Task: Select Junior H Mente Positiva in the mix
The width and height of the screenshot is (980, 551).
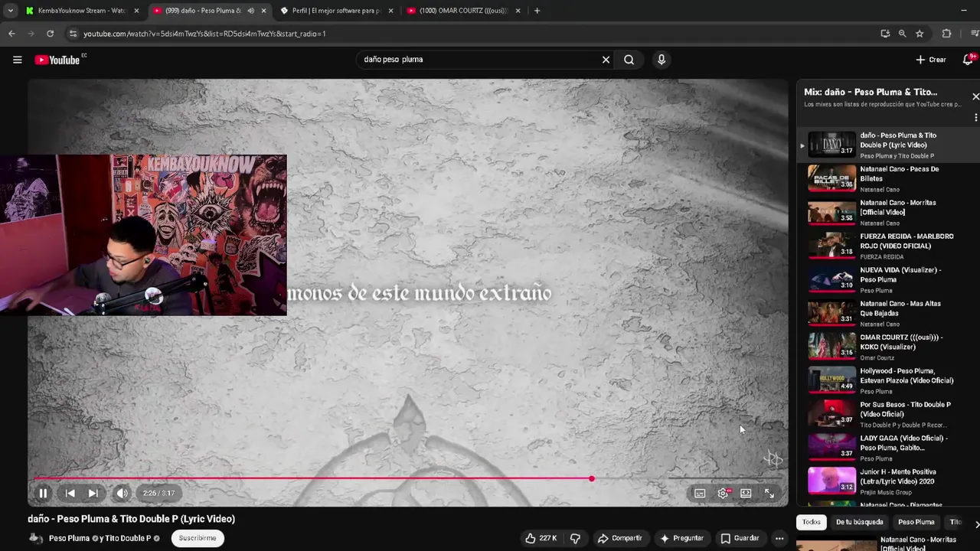Action: pyautogui.click(x=888, y=482)
